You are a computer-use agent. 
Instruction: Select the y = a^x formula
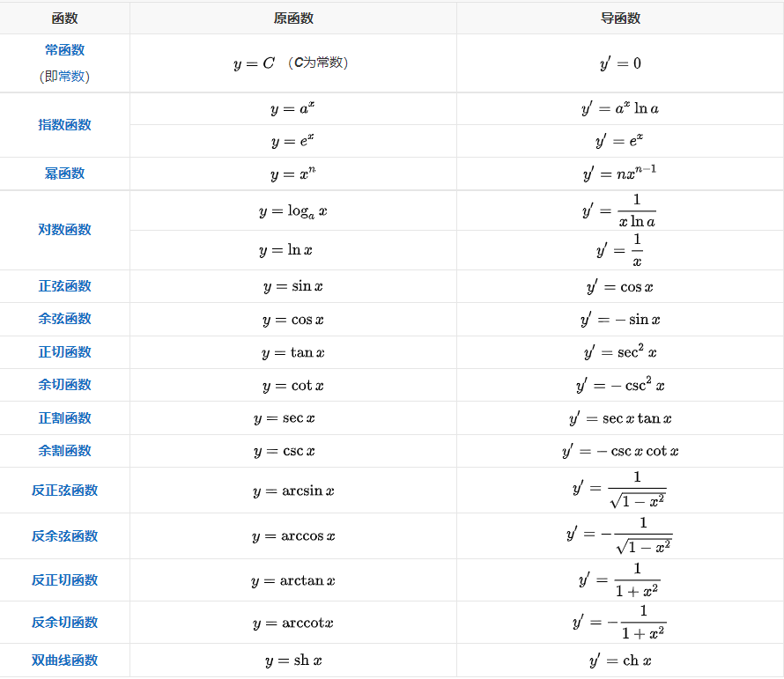point(292,108)
